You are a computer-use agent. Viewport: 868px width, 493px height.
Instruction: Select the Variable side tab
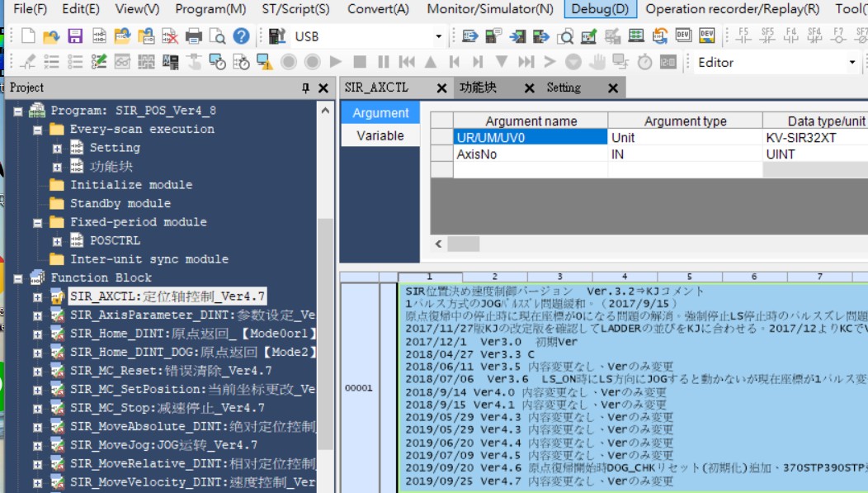tap(380, 135)
